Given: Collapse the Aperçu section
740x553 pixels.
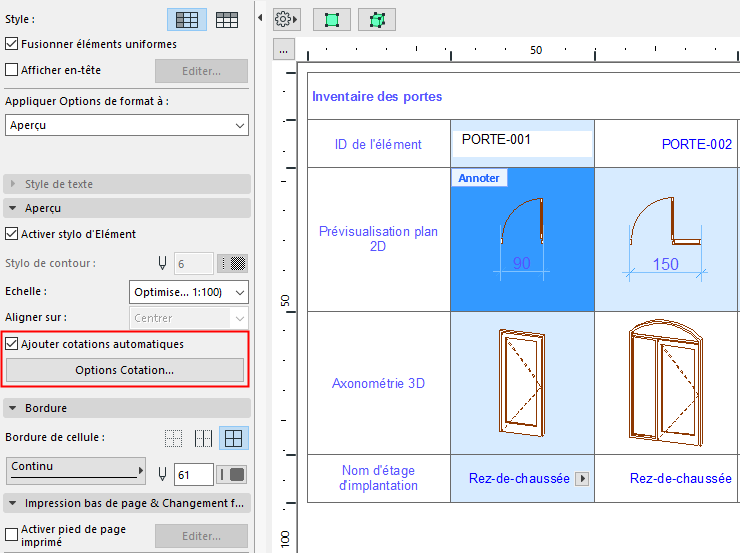Looking at the screenshot, I should 126,208.
